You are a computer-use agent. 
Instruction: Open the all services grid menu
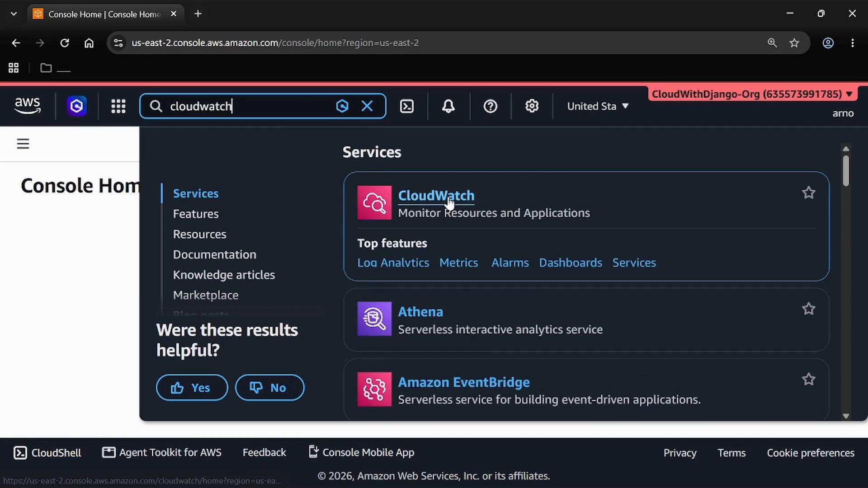pos(118,106)
